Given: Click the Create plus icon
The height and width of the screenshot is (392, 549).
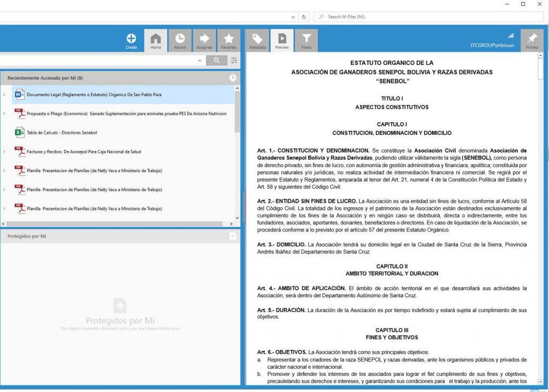Looking at the screenshot, I should point(131,39).
